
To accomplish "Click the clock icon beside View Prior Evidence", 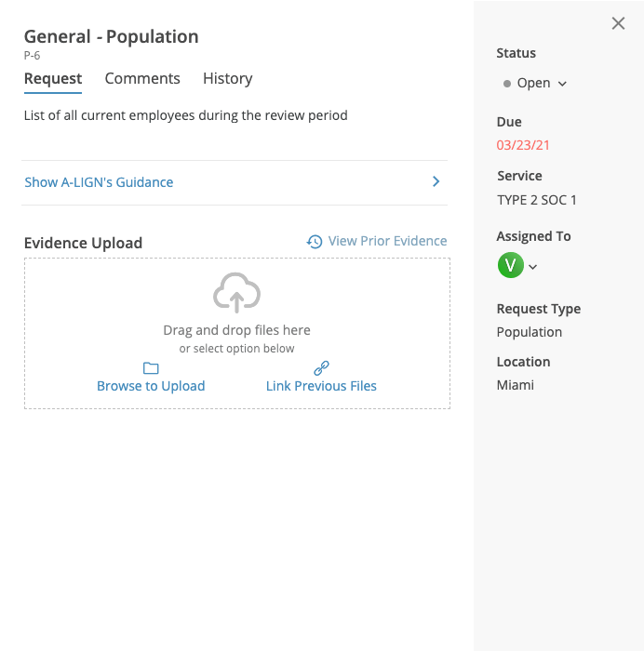I will point(315,242).
